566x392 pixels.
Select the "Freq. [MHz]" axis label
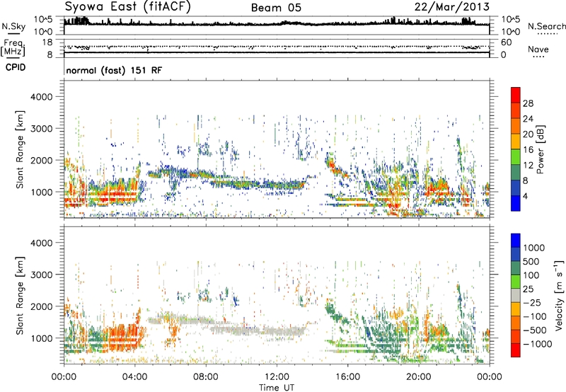[13, 47]
